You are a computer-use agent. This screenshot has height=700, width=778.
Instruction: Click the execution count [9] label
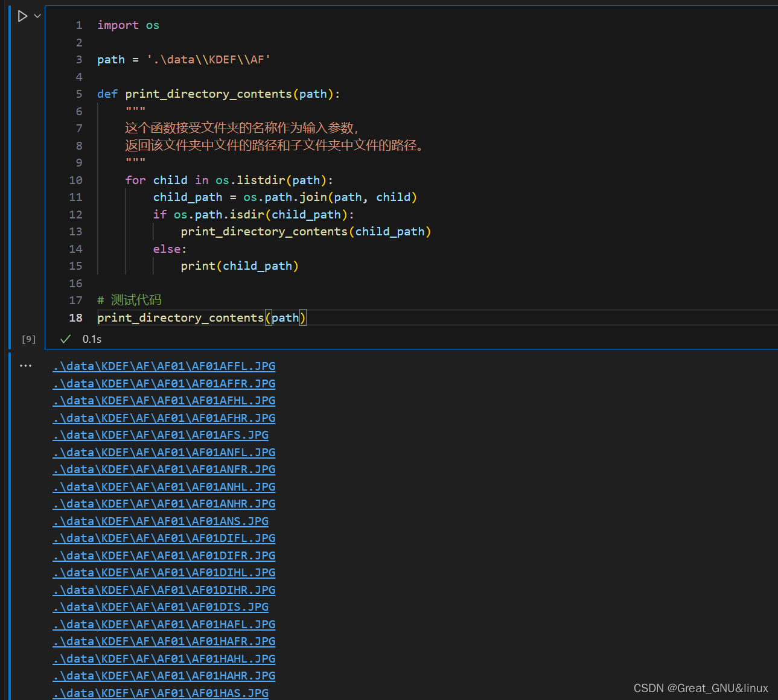29,339
